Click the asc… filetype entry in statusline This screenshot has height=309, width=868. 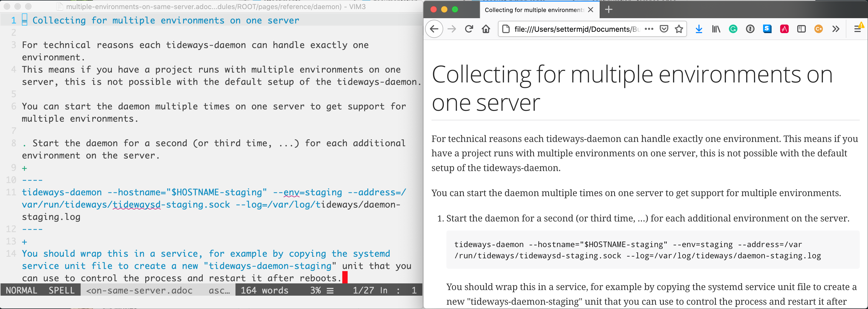point(219,290)
